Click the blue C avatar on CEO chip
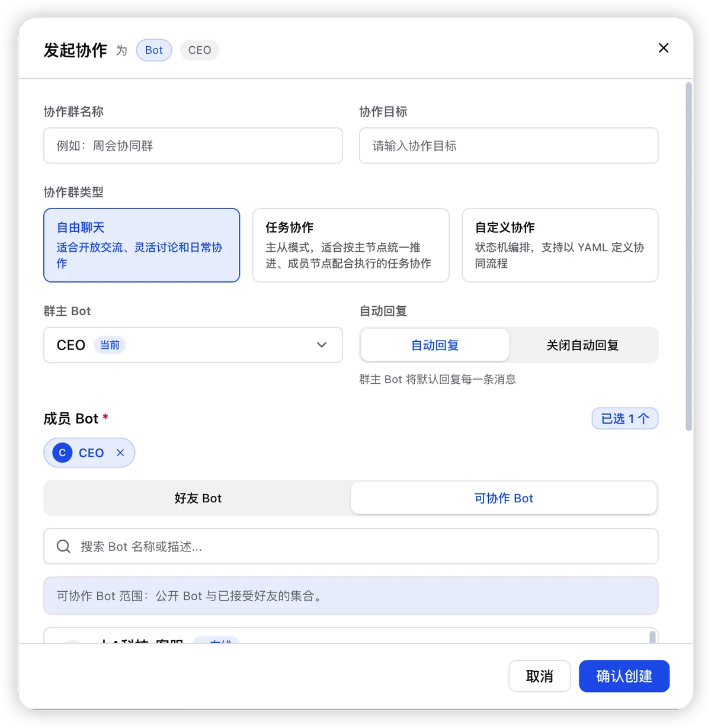Image resolution: width=711 pixels, height=728 pixels. pos(62,453)
